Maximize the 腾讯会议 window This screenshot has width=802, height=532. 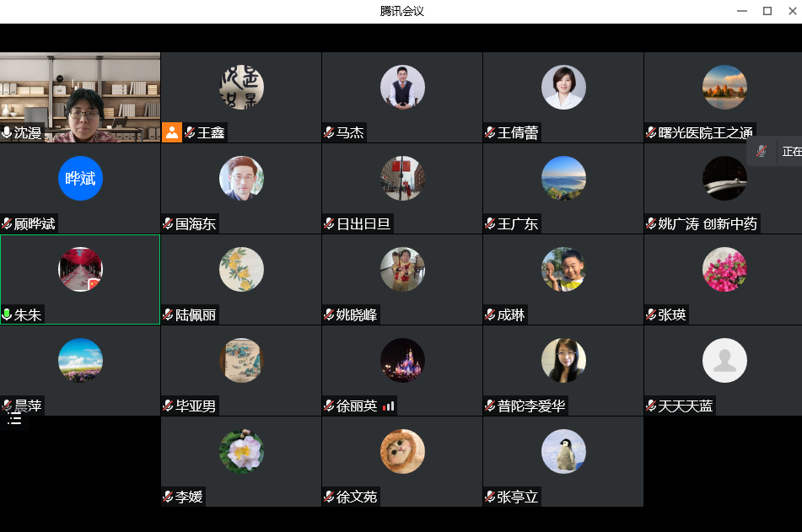767,11
